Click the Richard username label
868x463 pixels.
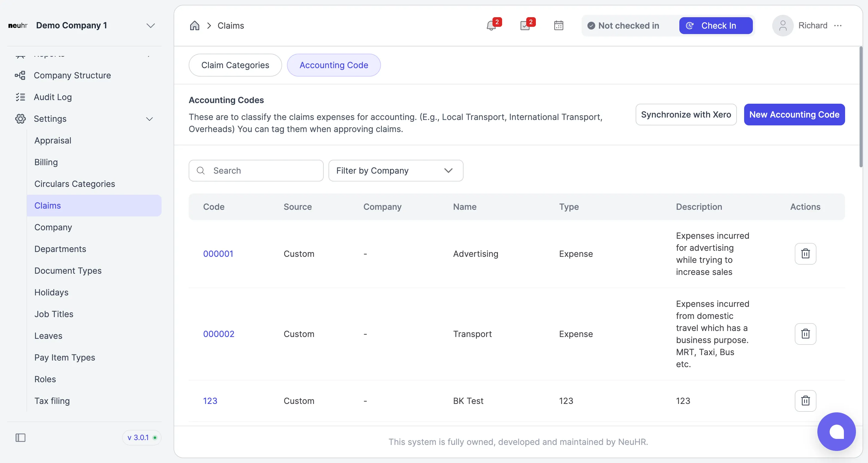tap(813, 26)
